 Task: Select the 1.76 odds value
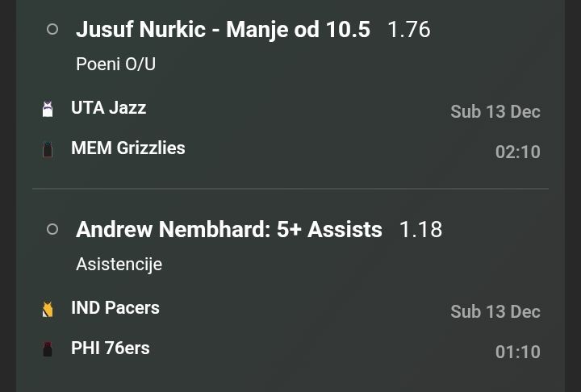[x=409, y=30]
